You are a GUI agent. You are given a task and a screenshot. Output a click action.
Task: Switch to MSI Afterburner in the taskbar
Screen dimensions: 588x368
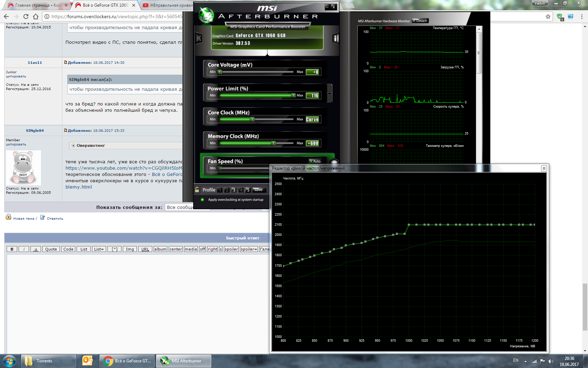click(x=184, y=361)
